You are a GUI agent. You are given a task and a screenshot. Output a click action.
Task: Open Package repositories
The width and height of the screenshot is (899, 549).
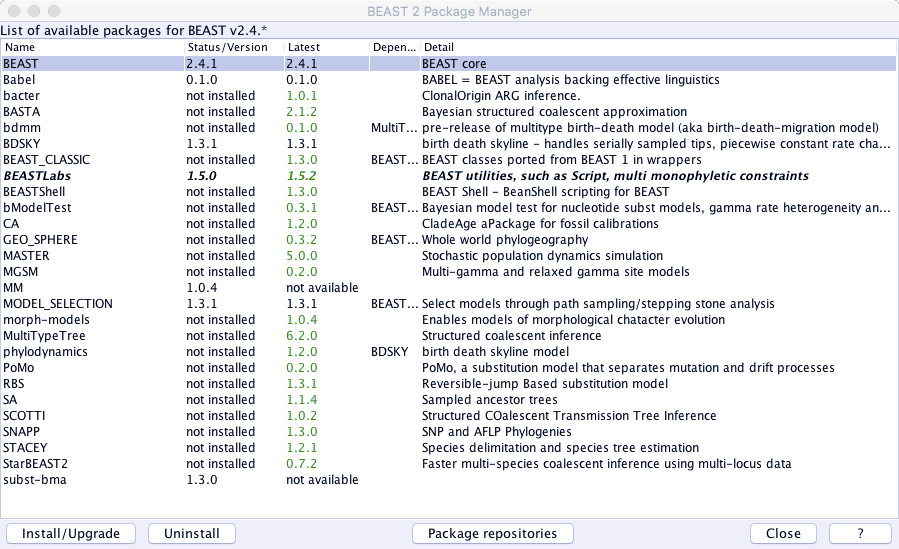[493, 534]
